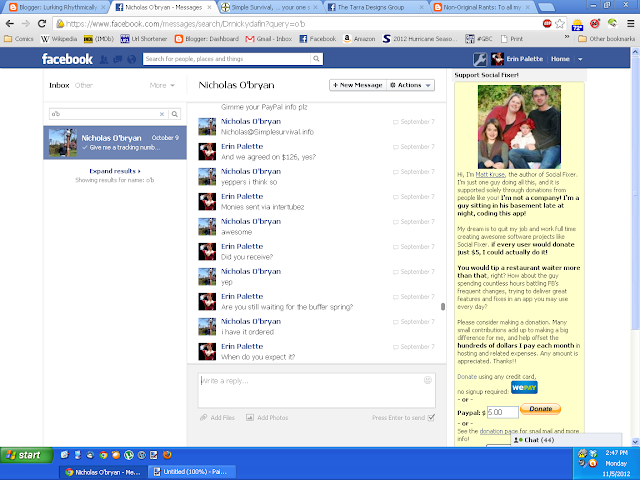Click Show Desktop quick launch icon
Viewport: 640px width, 480px height.
[64, 455]
